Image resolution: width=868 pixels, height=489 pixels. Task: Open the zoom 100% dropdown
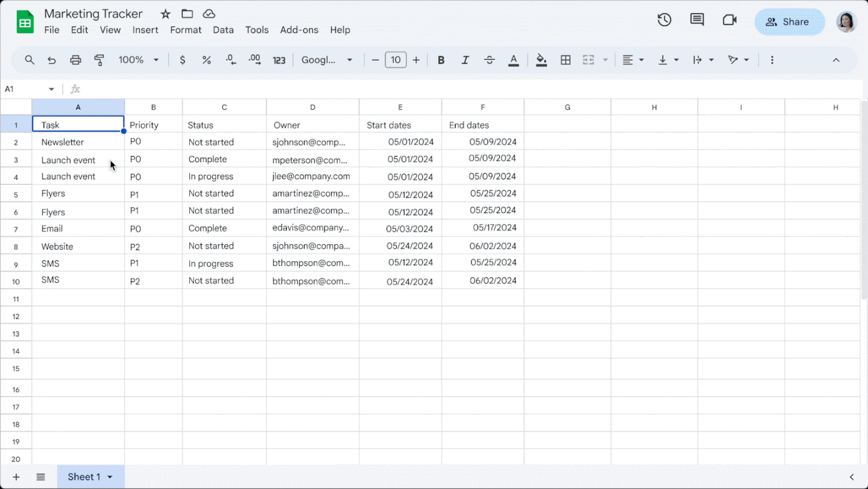point(139,60)
